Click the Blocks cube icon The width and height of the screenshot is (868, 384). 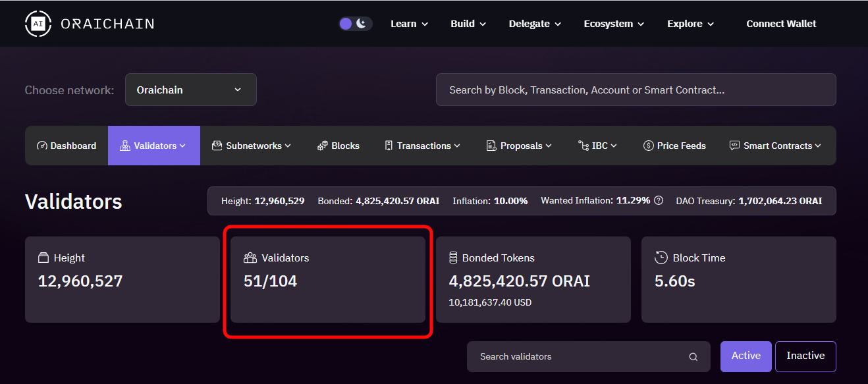click(x=322, y=146)
